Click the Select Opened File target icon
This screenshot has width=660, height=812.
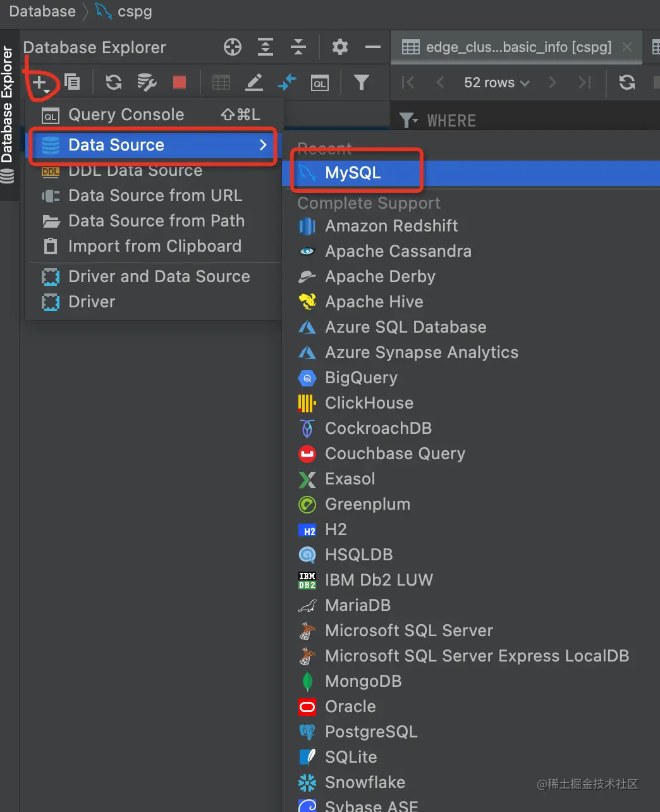[x=233, y=47]
